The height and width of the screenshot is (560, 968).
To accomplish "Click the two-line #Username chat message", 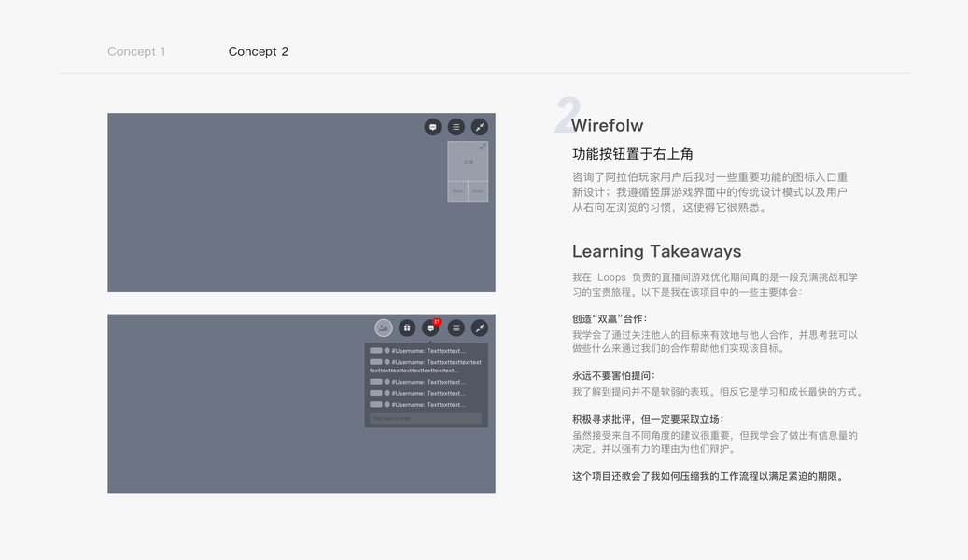I will pos(426,366).
